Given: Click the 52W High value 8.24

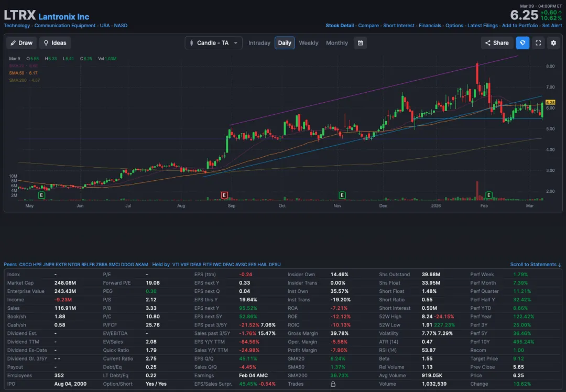Looking at the screenshot, I should [x=427, y=317].
